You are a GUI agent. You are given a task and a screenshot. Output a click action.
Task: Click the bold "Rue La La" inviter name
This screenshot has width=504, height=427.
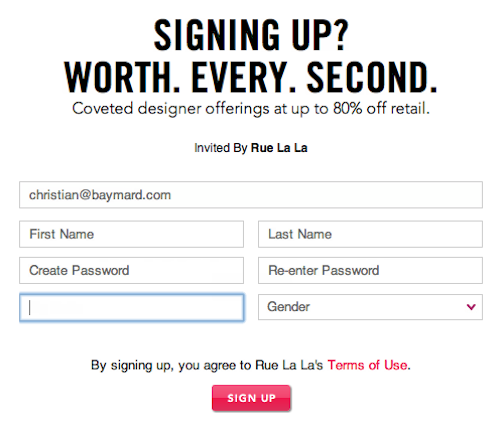pyautogui.click(x=279, y=148)
